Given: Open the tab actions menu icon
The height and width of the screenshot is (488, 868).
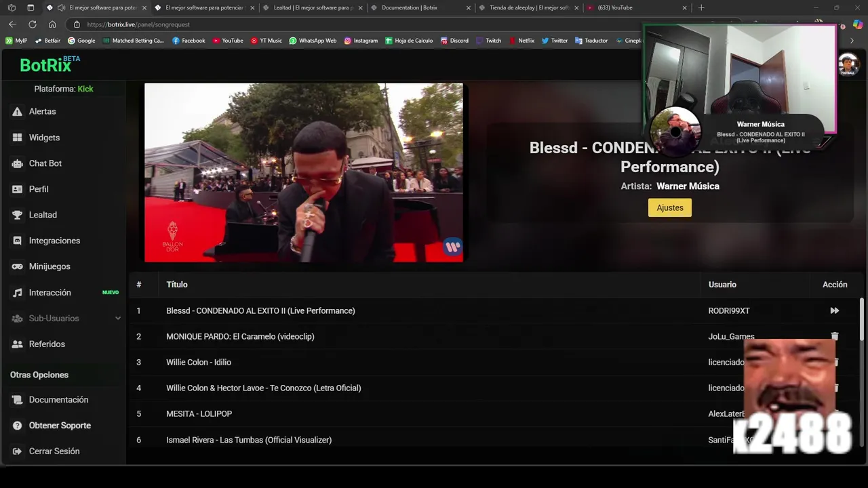Looking at the screenshot, I should [31, 7].
